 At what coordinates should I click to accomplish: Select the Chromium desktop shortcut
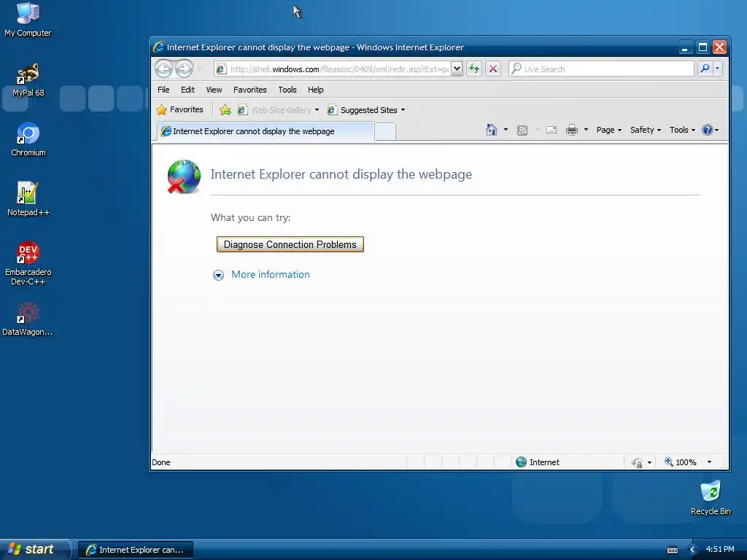28,139
